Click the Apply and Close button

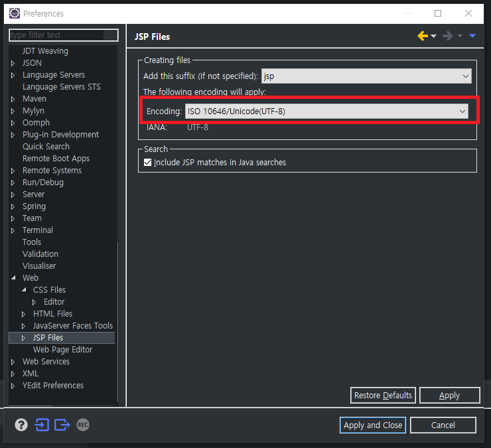(x=373, y=425)
